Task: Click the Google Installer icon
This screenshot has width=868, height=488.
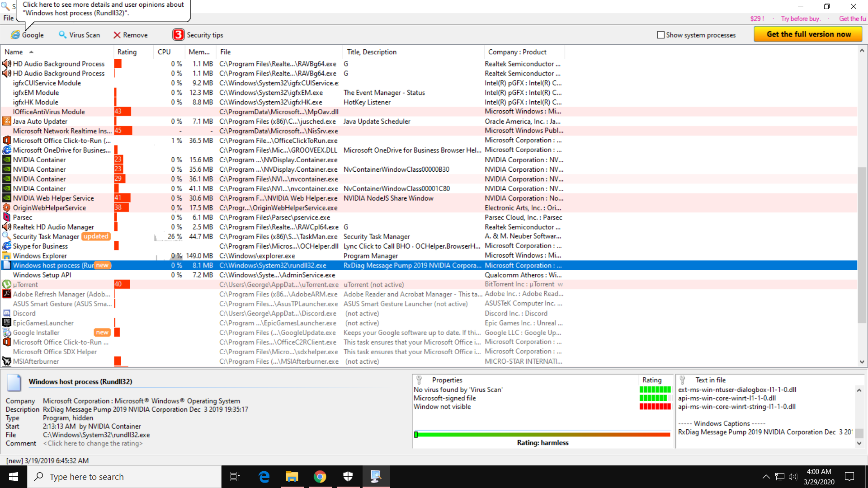Action: (x=7, y=333)
